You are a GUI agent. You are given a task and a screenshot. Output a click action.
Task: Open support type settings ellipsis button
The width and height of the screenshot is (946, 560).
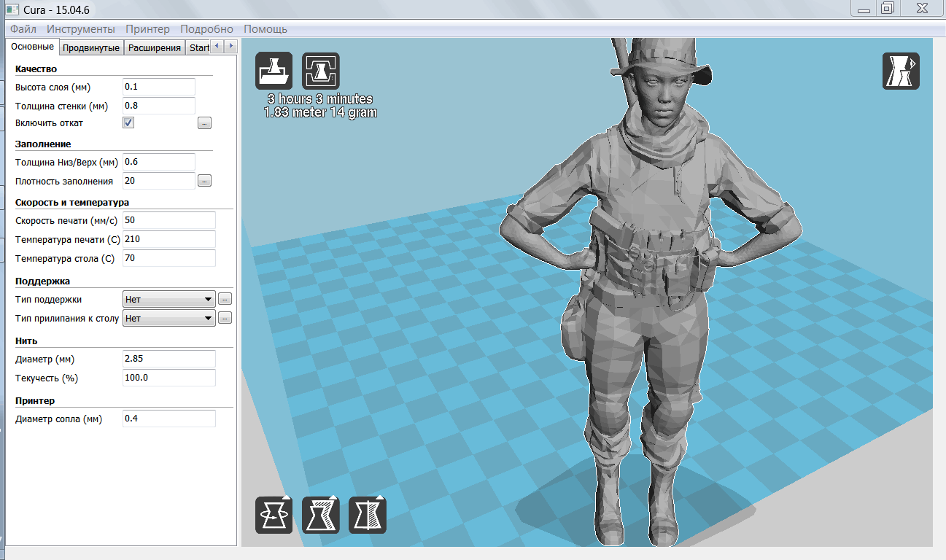pyautogui.click(x=225, y=299)
